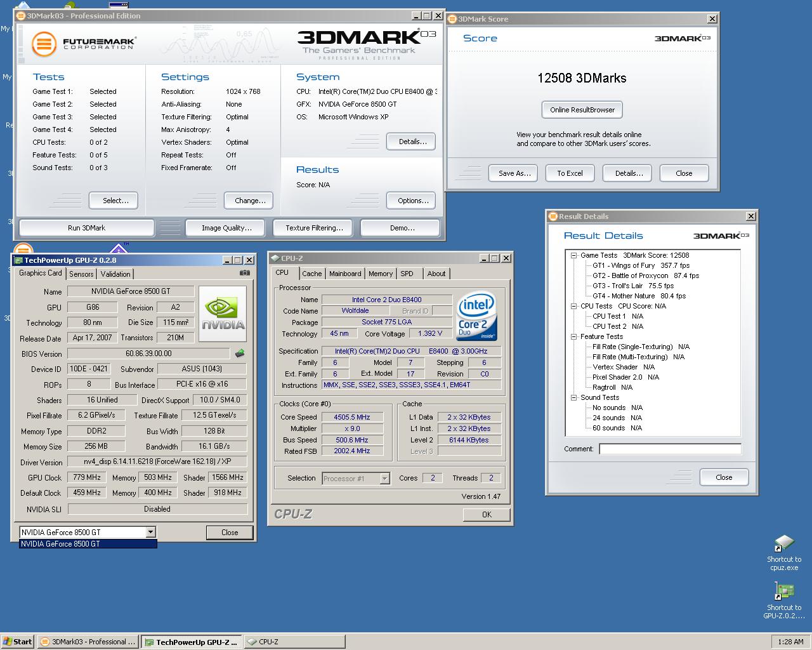The height and width of the screenshot is (650, 812).
Task: Click the Result Details window title icon
Action: click(x=553, y=216)
